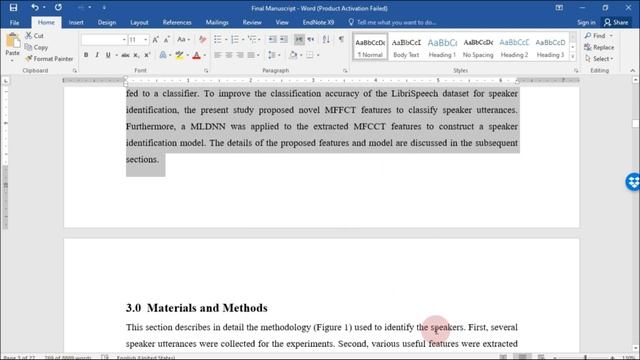Apply the Normal style
640x360 pixels.
pos(370,47)
